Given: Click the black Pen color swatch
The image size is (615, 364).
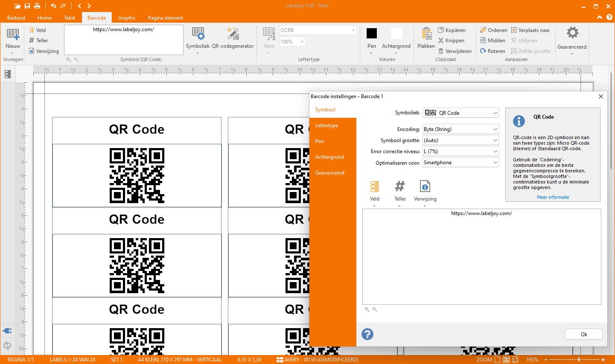Looking at the screenshot, I should pyautogui.click(x=372, y=33).
